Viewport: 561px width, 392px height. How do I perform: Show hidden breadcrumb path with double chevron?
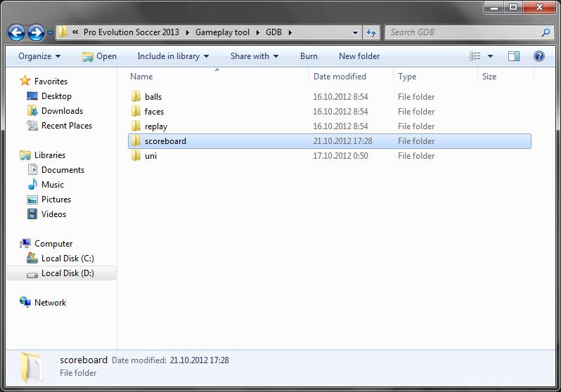click(x=75, y=32)
